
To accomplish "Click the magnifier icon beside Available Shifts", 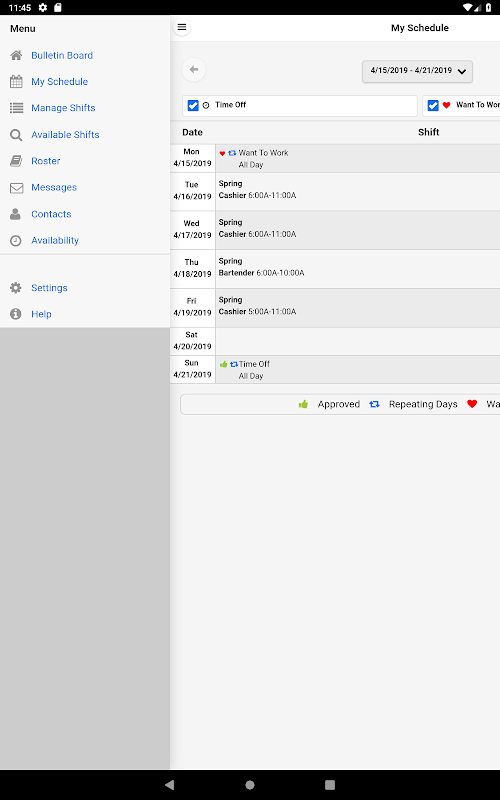I will (x=16, y=135).
